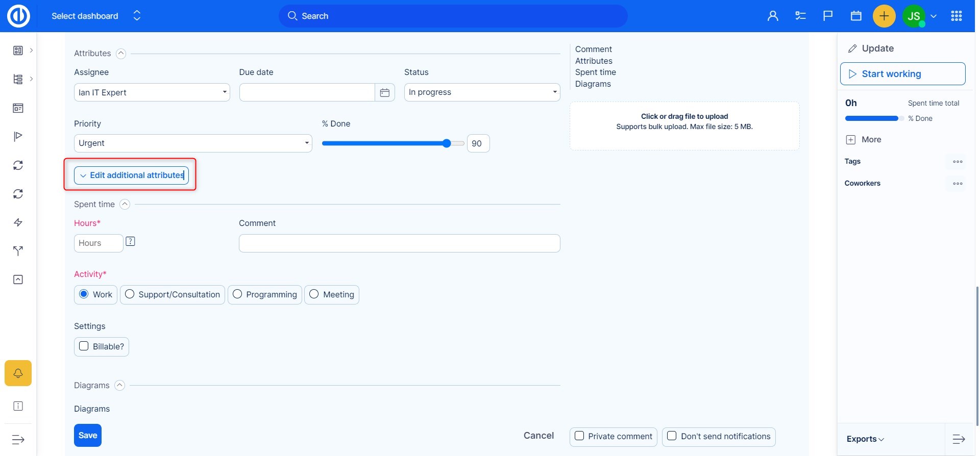Click the user profile icon in the top bar

[x=773, y=16]
